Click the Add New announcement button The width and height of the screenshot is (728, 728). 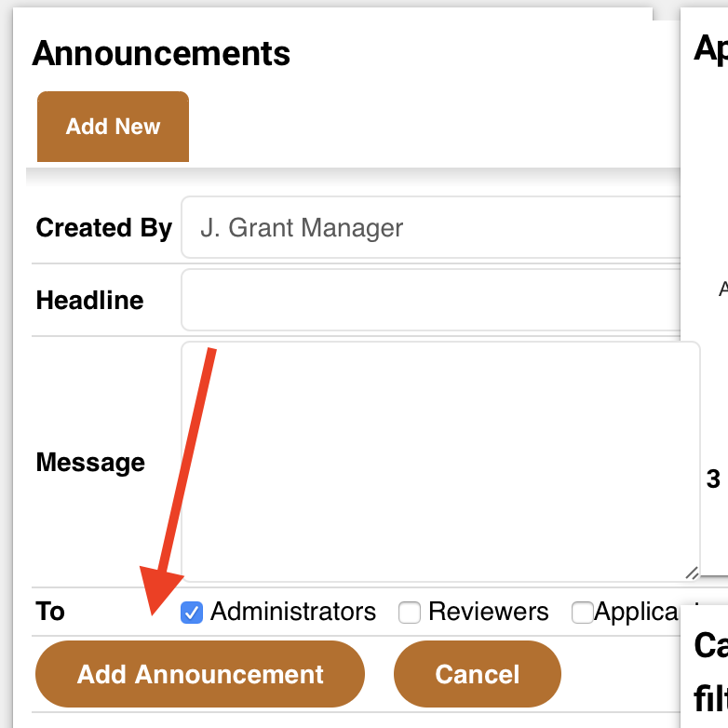pyautogui.click(x=113, y=127)
